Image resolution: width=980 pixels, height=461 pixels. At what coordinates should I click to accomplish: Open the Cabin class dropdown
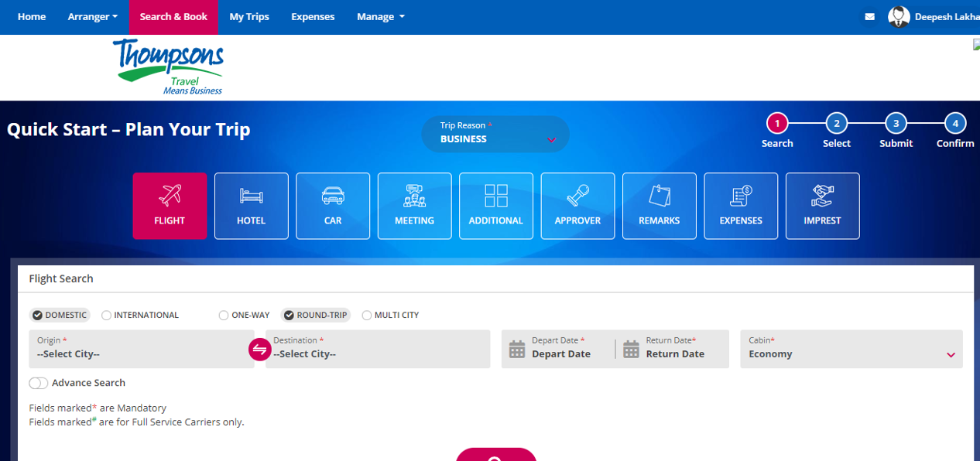[852, 349]
